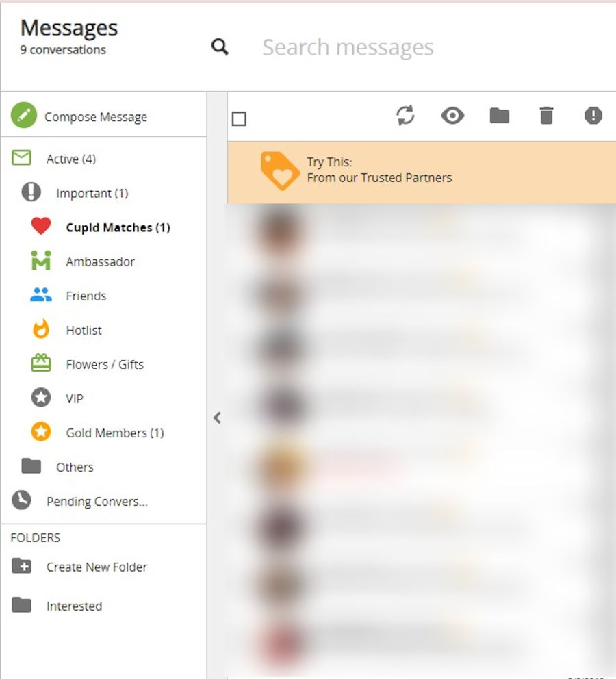616x679 pixels.
Task: Click the move to folder icon
Action: pos(499,116)
